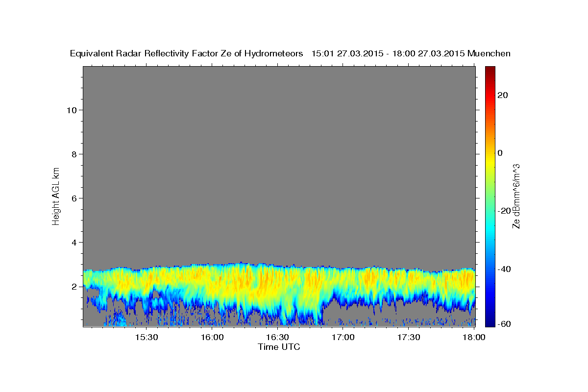Screen dimensions: 588x392
Task: Click the height tick label '4'
Action: click(x=74, y=242)
